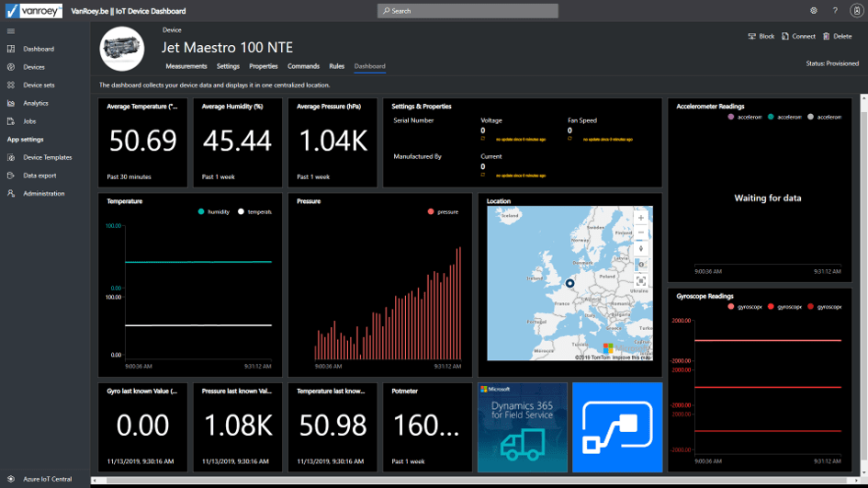This screenshot has height=488, width=868.
Task: Toggle the humidity series in Temperature legend
Action: click(x=201, y=211)
